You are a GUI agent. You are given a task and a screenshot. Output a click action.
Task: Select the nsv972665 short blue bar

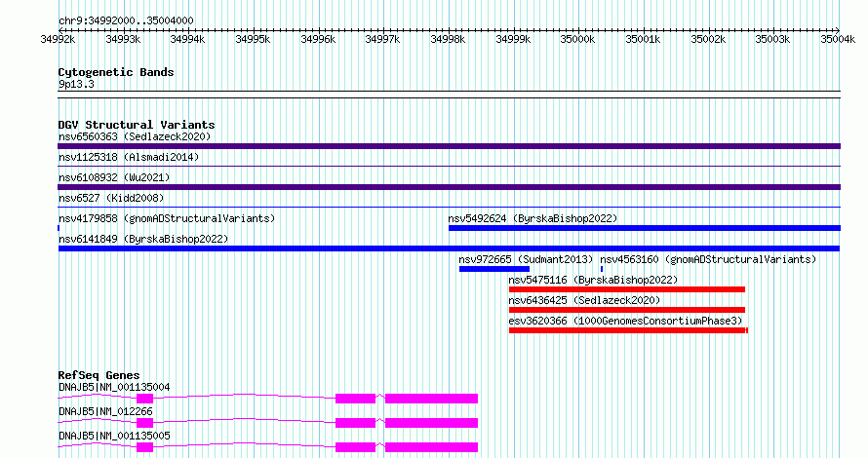tap(494, 269)
